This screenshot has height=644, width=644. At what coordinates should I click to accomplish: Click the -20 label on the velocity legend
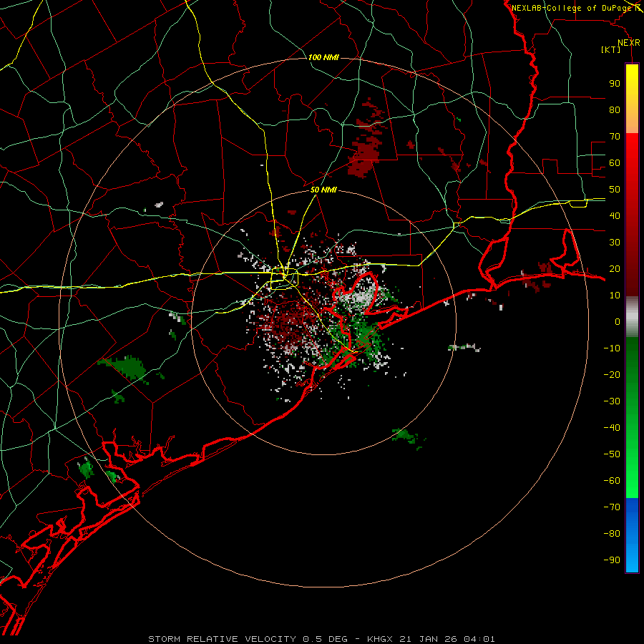click(x=612, y=374)
